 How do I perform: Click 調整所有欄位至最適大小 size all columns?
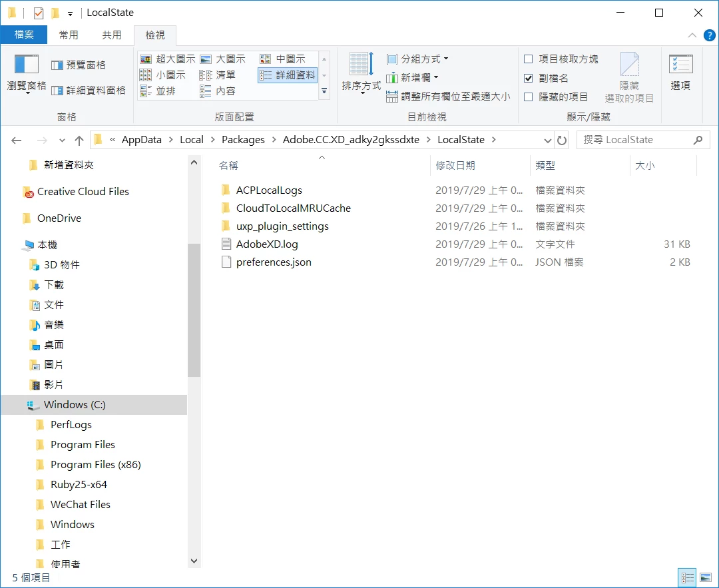click(x=448, y=97)
